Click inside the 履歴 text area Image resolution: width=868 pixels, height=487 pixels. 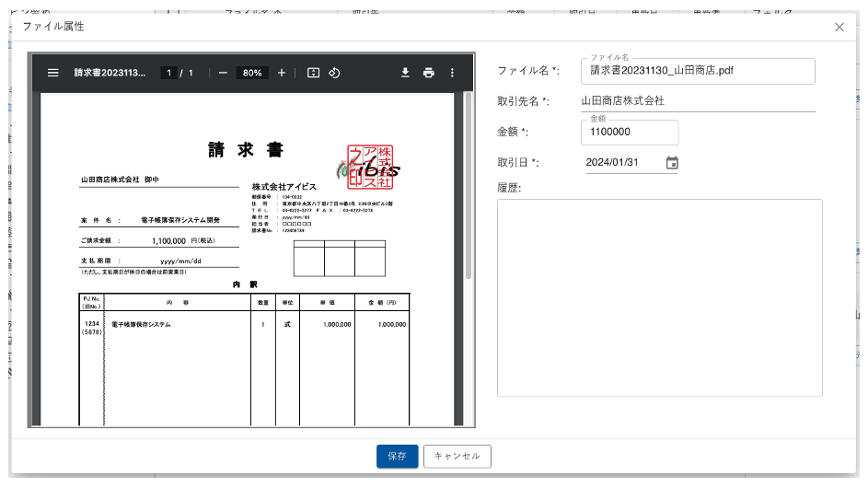(659, 297)
